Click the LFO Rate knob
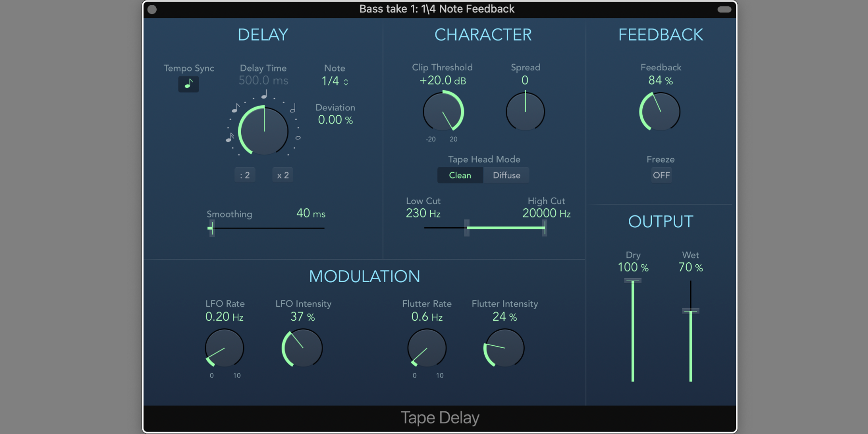 225,348
